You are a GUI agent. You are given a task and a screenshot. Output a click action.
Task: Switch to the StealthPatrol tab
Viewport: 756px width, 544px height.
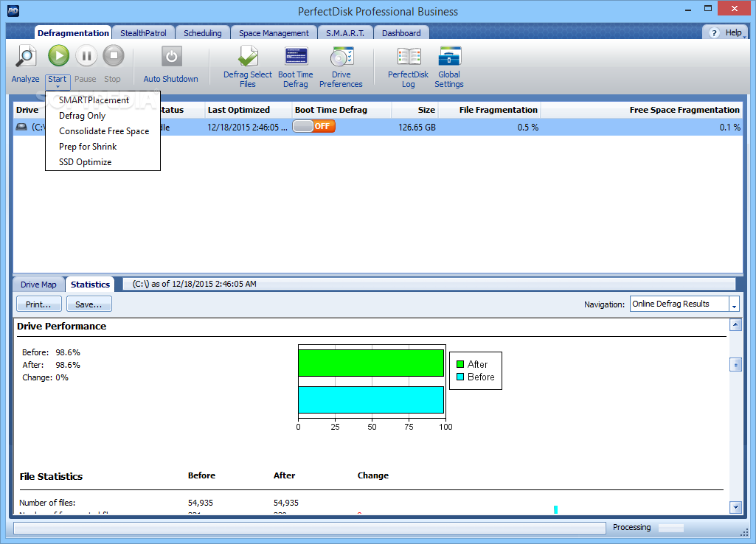click(x=143, y=32)
